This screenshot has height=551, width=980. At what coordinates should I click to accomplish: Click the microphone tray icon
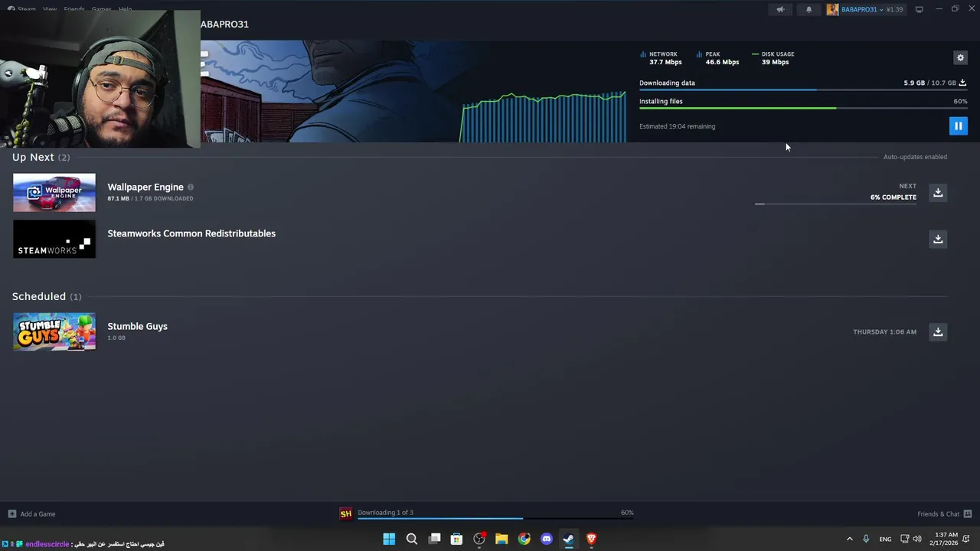[x=866, y=540]
